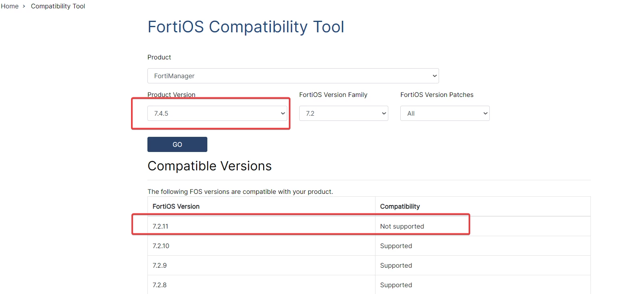Viewport: 644px width, 294px height.
Task: Select the 7.2.9 FortiOS version cell
Action: [x=261, y=265]
